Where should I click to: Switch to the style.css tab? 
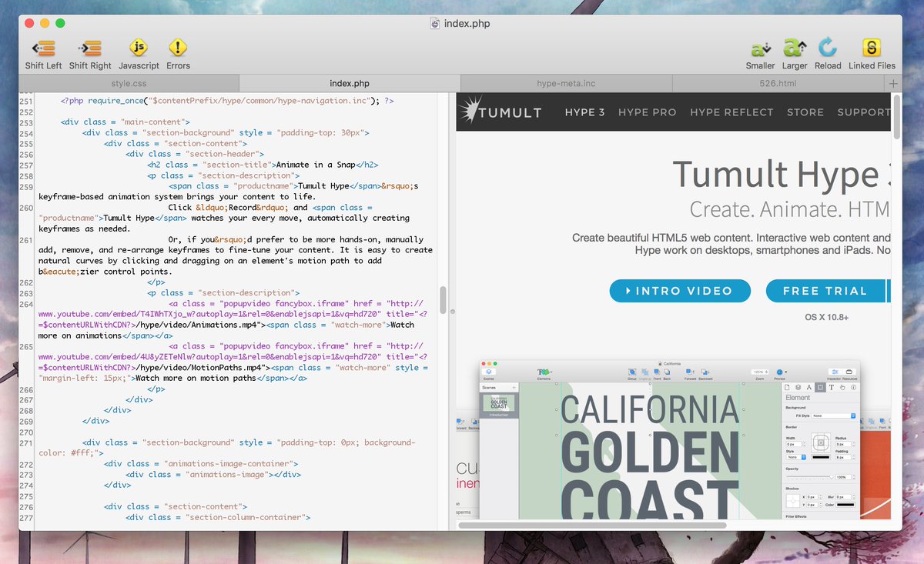click(129, 83)
